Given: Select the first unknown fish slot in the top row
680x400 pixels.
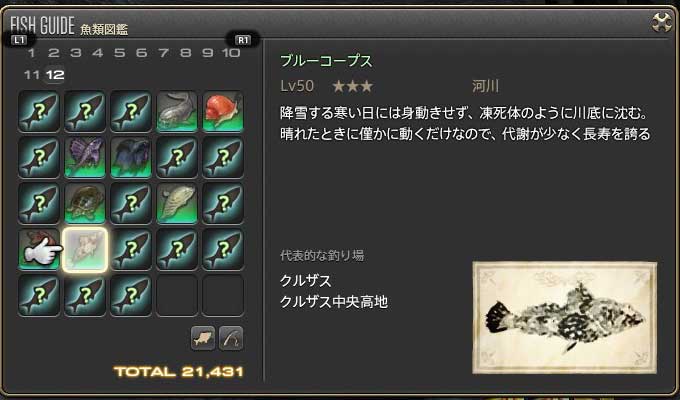Looking at the screenshot, I should [x=39, y=111].
